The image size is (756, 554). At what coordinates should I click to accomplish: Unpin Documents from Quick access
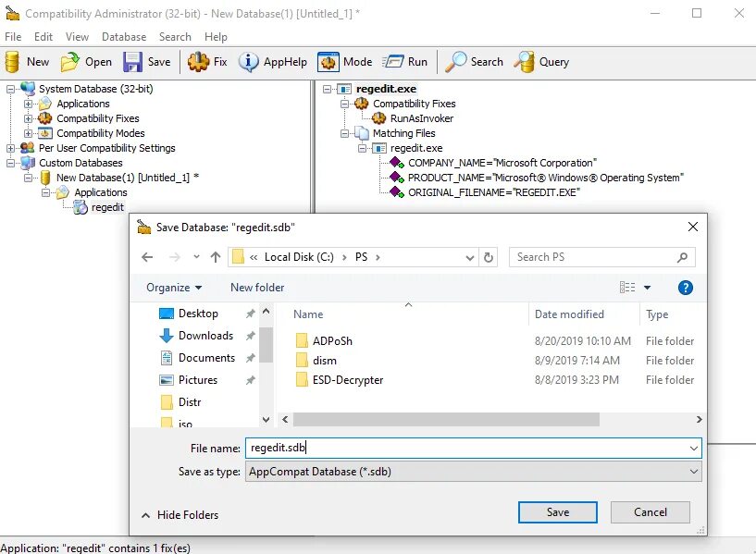250,357
